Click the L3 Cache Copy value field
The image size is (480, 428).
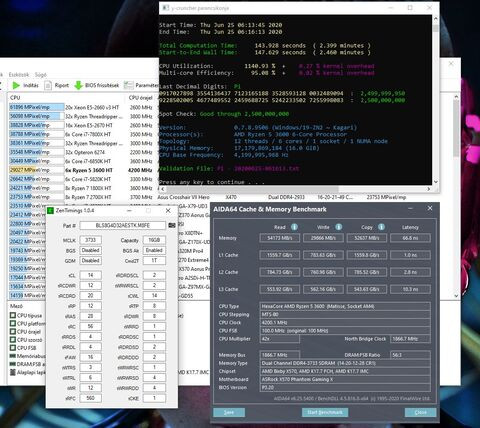point(366,289)
